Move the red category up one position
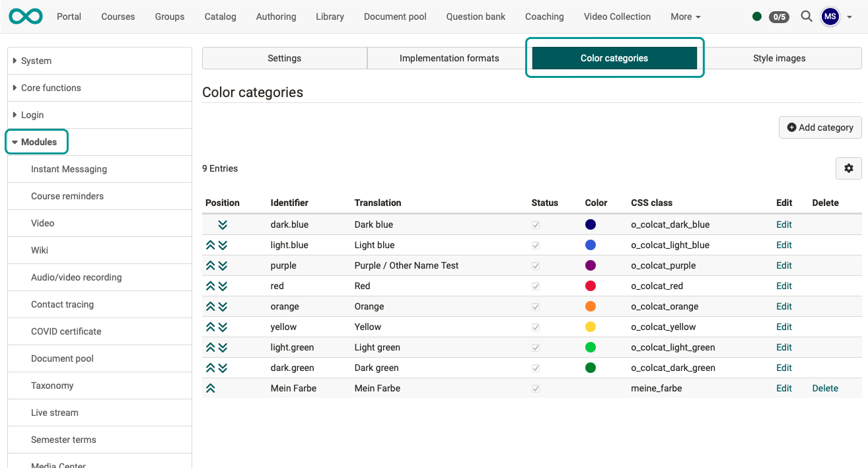This screenshot has width=868, height=468. coord(210,286)
